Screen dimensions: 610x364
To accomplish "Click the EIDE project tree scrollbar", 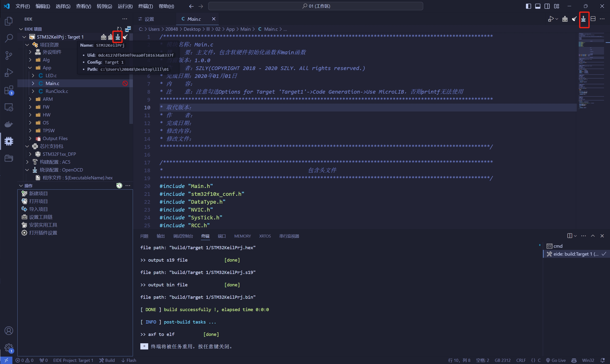I will (131, 78).
